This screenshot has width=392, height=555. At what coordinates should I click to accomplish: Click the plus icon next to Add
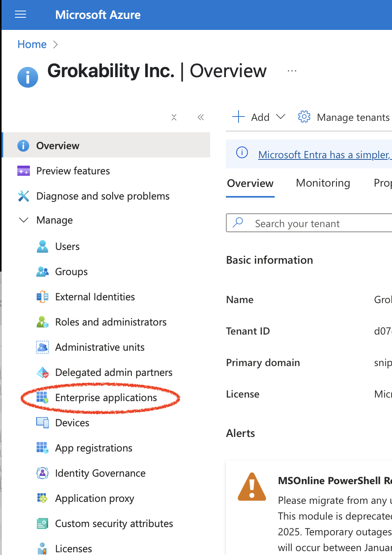click(x=239, y=117)
